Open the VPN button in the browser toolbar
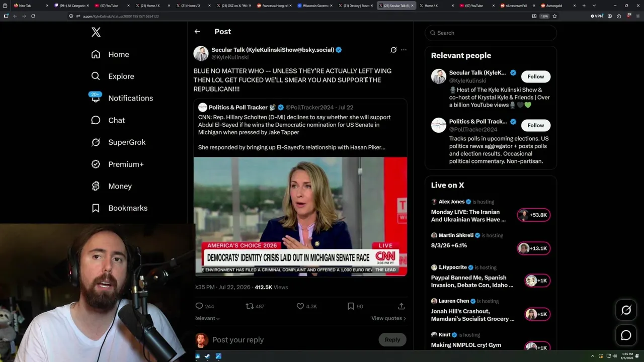The image size is (644, 362). (597, 16)
